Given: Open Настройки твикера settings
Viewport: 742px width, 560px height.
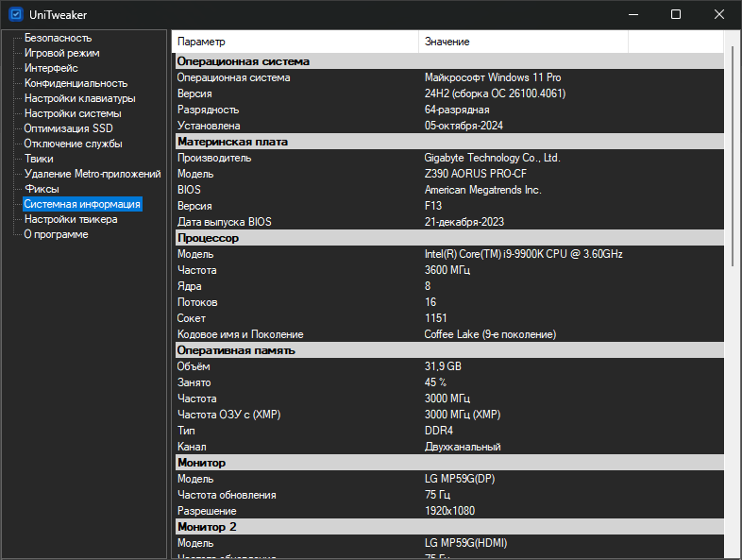Looking at the screenshot, I should point(71,219).
